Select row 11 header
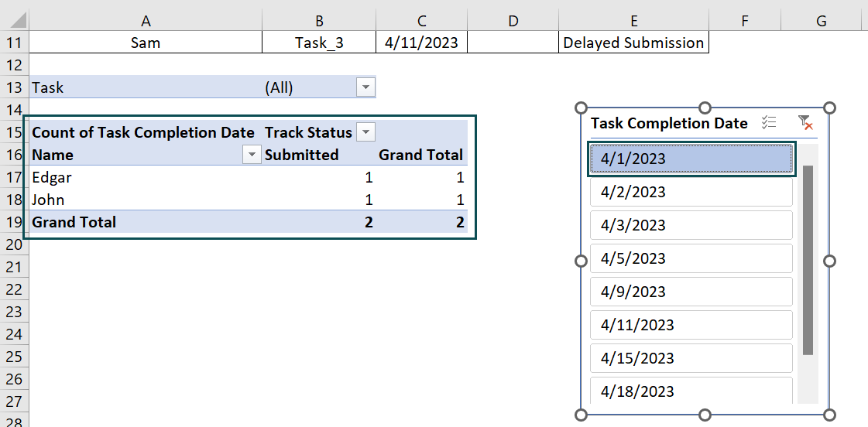Viewport: 868px width, 427px height. 15,43
